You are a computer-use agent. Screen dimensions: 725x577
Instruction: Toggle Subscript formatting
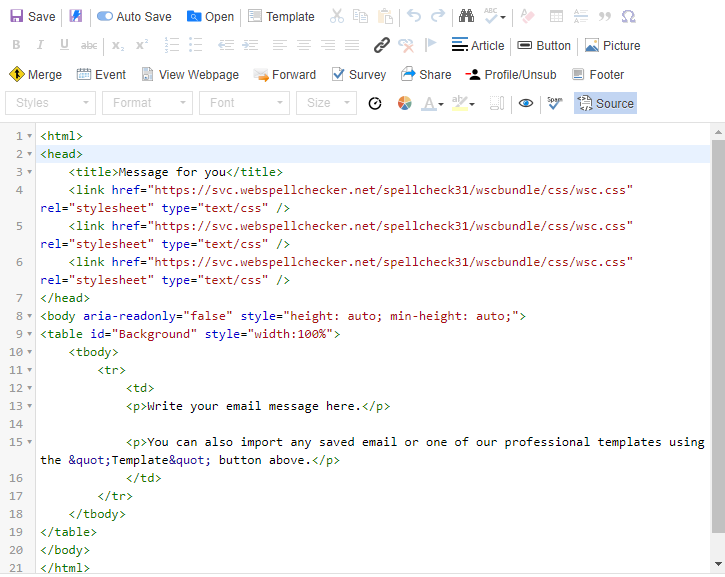click(117, 45)
